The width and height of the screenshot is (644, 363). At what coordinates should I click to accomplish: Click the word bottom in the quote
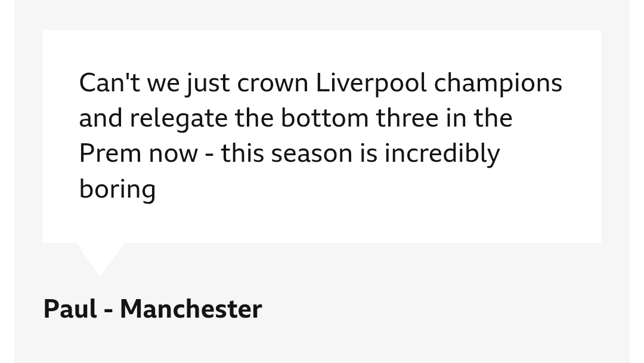tap(325, 118)
